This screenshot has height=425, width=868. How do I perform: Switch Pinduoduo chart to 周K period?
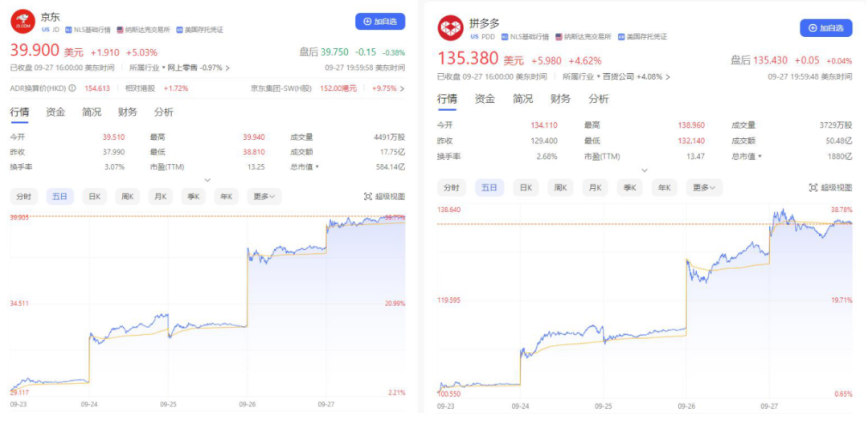tap(560, 188)
